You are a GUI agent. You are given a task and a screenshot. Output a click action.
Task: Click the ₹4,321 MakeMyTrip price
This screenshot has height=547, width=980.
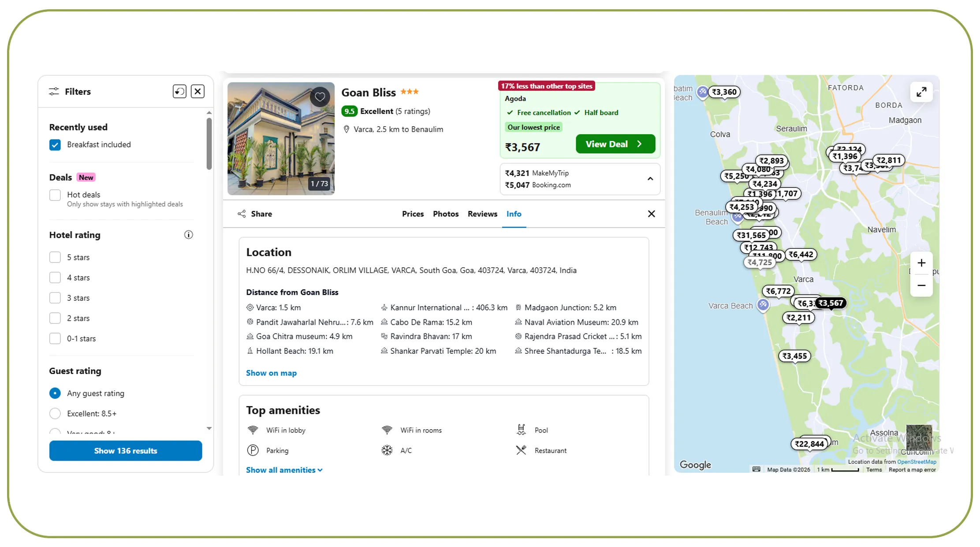pyautogui.click(x=537, y=173)
